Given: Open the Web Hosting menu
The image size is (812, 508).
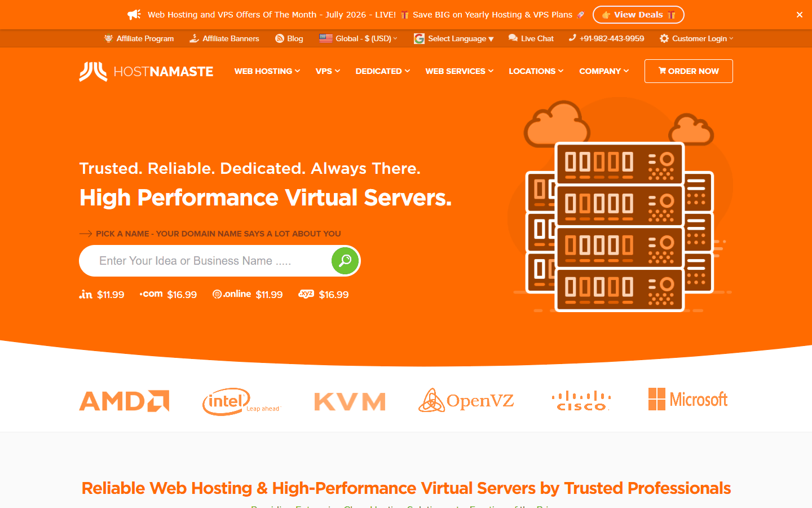Looking at the screenshot, I should [267, 71].
